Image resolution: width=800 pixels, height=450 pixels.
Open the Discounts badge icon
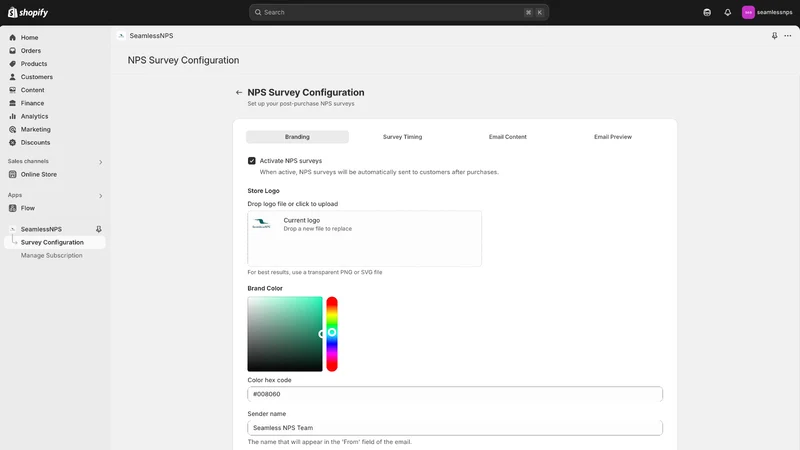(13, 142)
